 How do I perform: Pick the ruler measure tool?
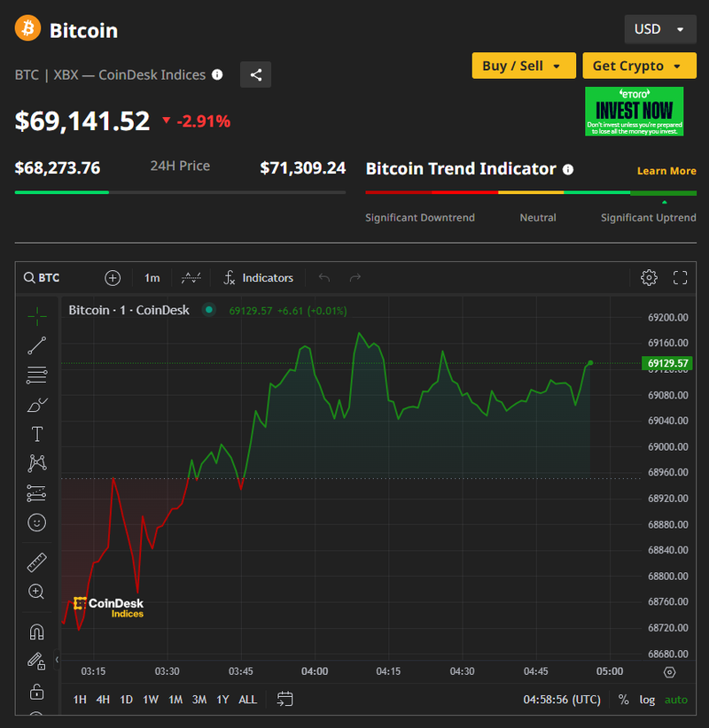pyautogui.click(x=36, y=561)
